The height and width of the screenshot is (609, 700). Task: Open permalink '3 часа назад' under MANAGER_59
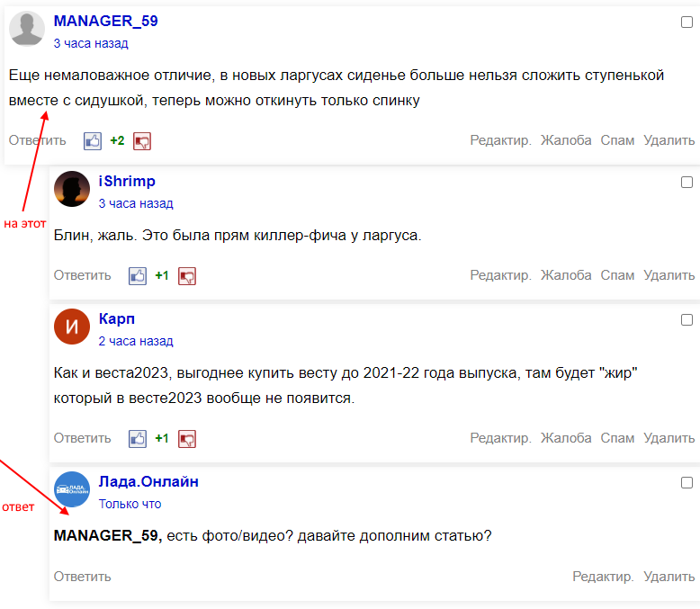(91, 43)
